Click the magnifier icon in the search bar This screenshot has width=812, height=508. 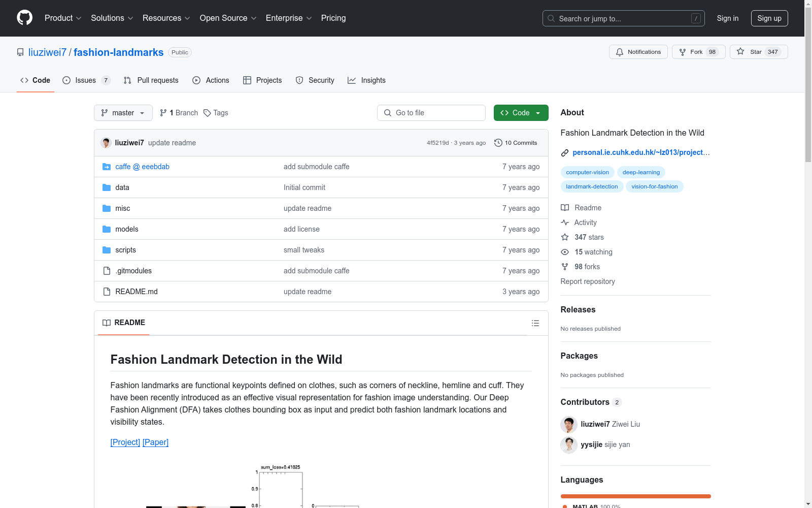(x=551, y=18)
